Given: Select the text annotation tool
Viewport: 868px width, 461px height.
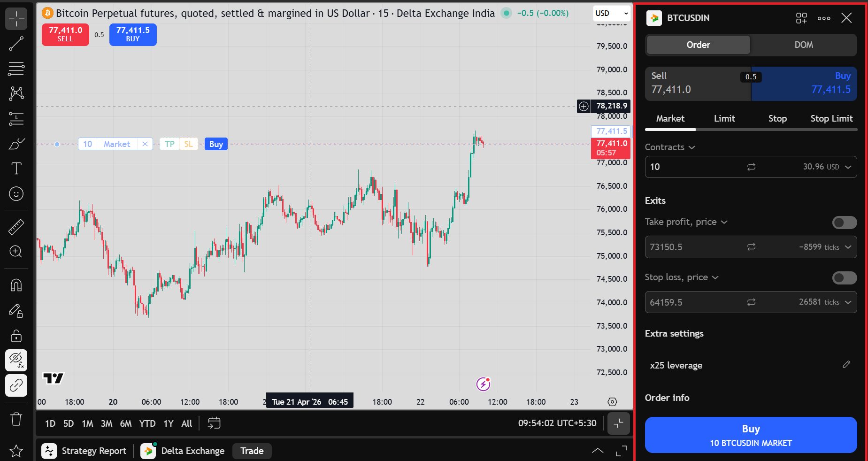Looking at the screenshot, I should point(16,169).
